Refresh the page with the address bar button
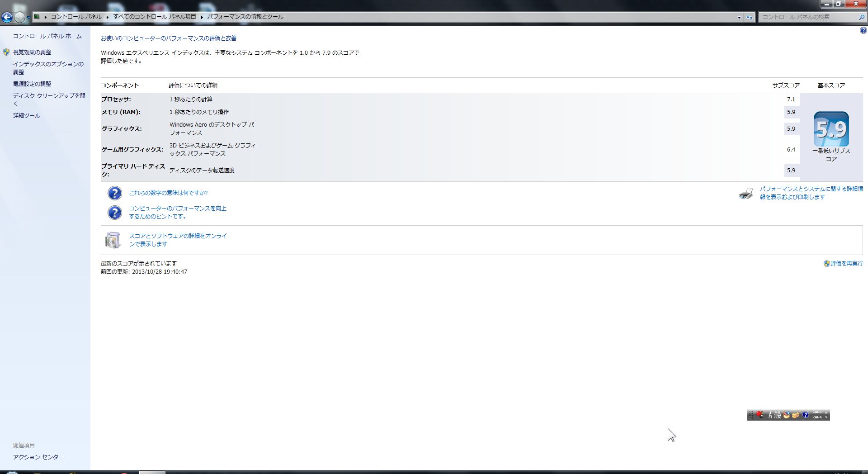The image size is (868, 474). tap(750, 17)
